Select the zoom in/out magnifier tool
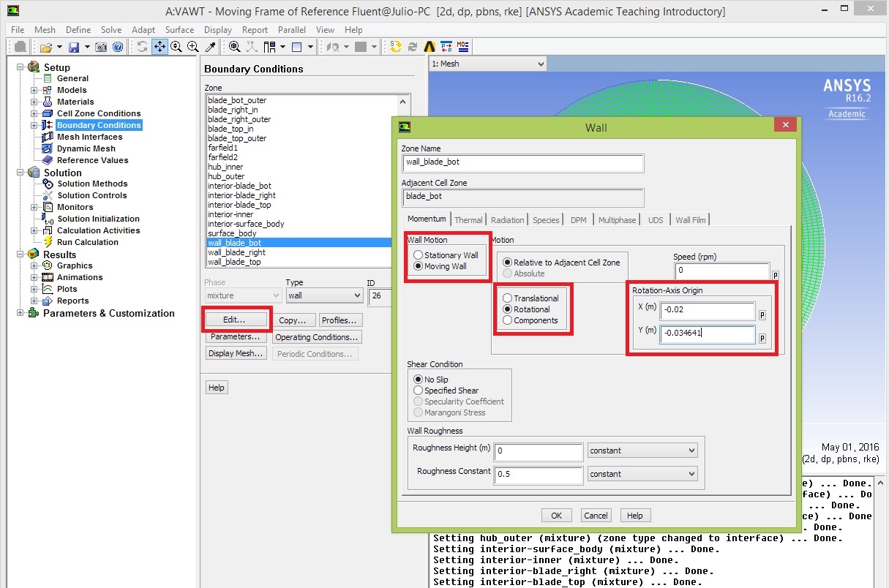 tap(176, 47)
